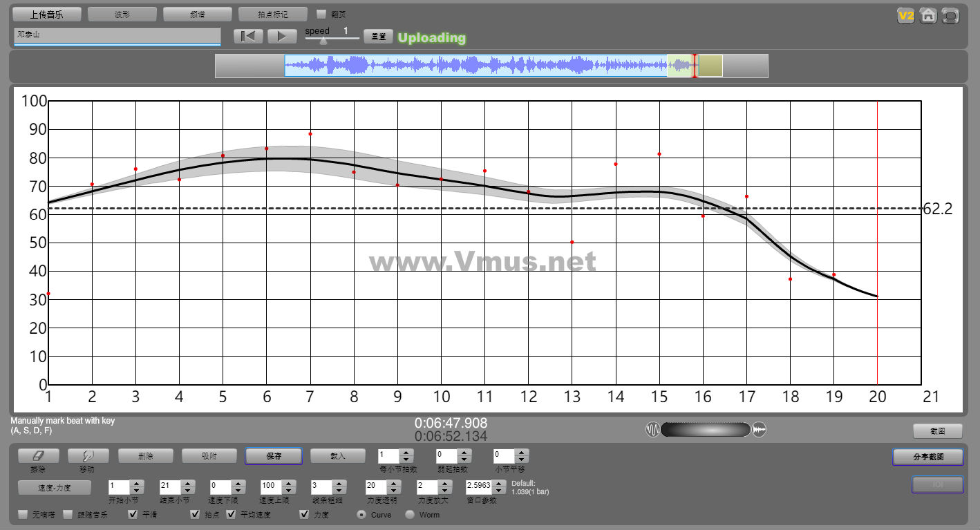Click the speed slider handle
The image size is (980, 530).
323,41
